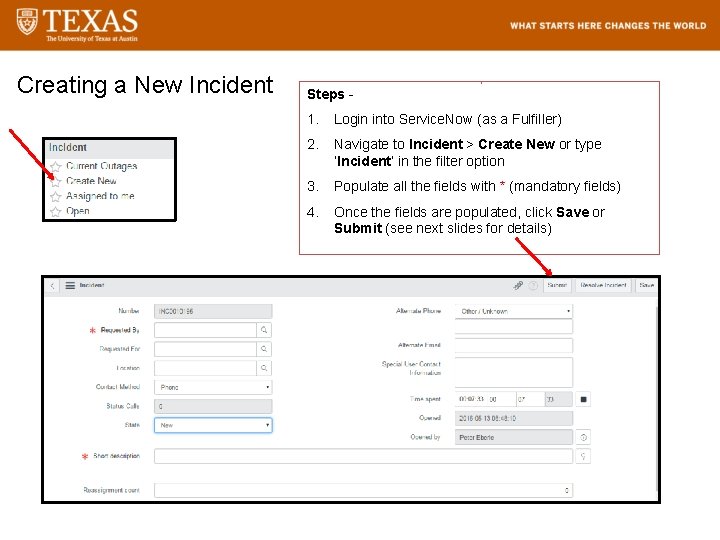
Task: Click the Time spent timer stop button
Action: [x=583, y=399]
